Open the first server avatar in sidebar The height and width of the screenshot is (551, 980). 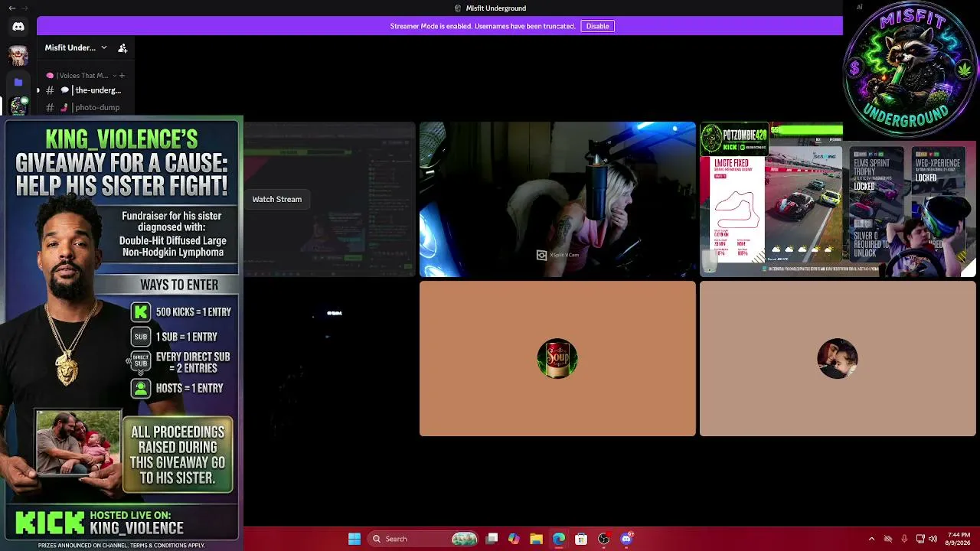18,55
